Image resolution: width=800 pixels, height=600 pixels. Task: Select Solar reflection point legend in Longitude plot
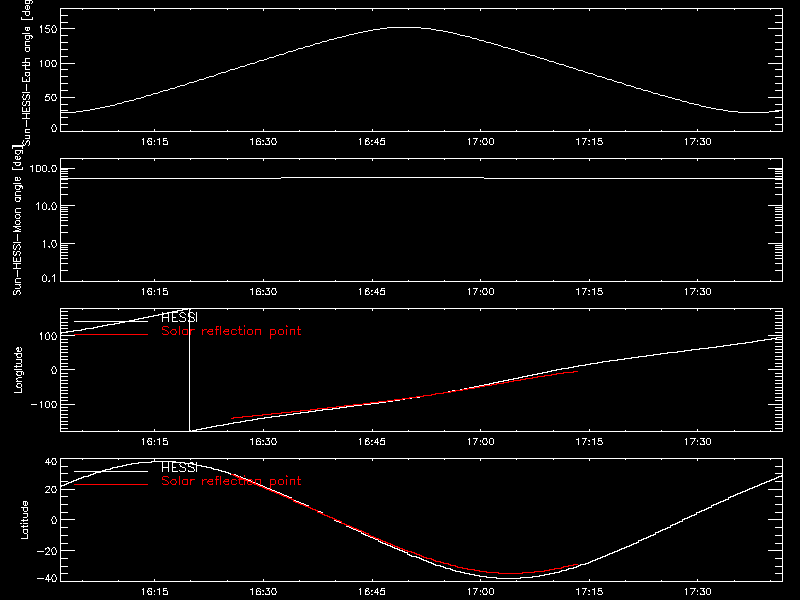tap(231, 331)
